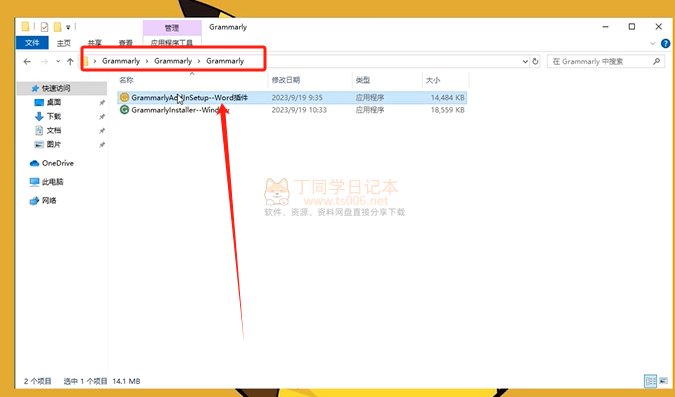
Task: Switch to the 主页 ribbon tab
Action: point(64,43)
